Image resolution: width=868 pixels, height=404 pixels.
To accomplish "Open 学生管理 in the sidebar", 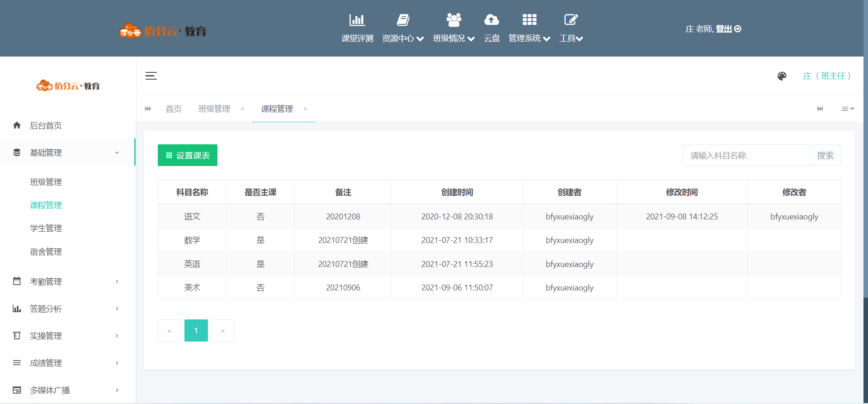I will click(46, 228).
